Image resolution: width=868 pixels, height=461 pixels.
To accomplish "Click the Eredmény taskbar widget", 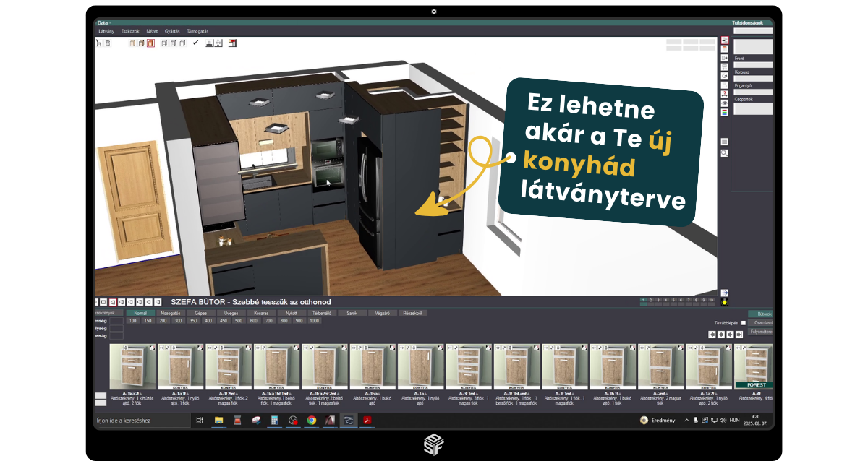I will coord(658,420).
